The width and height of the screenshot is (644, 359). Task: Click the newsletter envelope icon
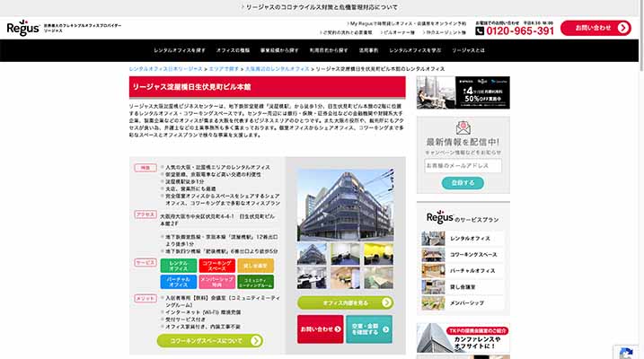pyautogui.click(x=463, y=128)
